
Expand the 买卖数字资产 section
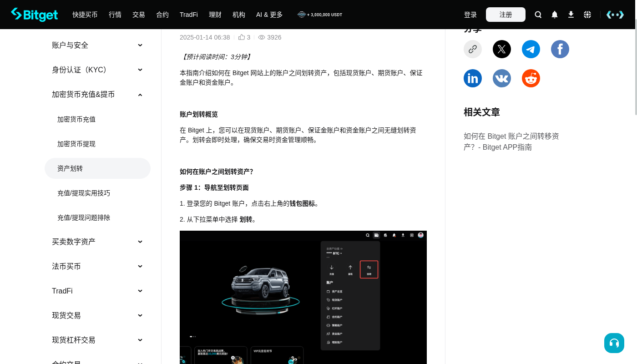(x=97, y=242)
